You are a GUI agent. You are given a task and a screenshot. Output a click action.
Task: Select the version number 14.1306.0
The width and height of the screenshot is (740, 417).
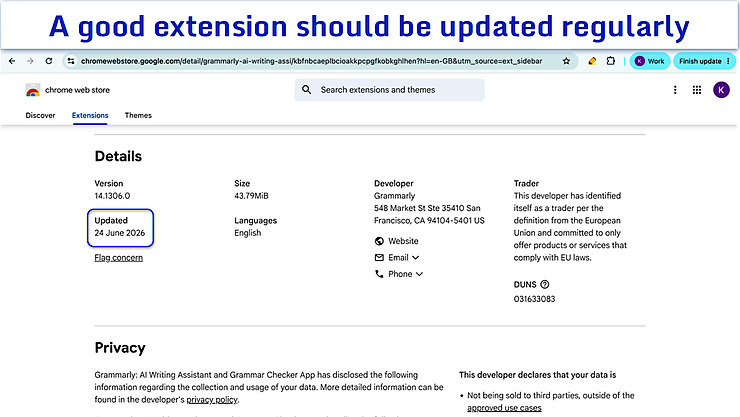(x=112, y=196)
